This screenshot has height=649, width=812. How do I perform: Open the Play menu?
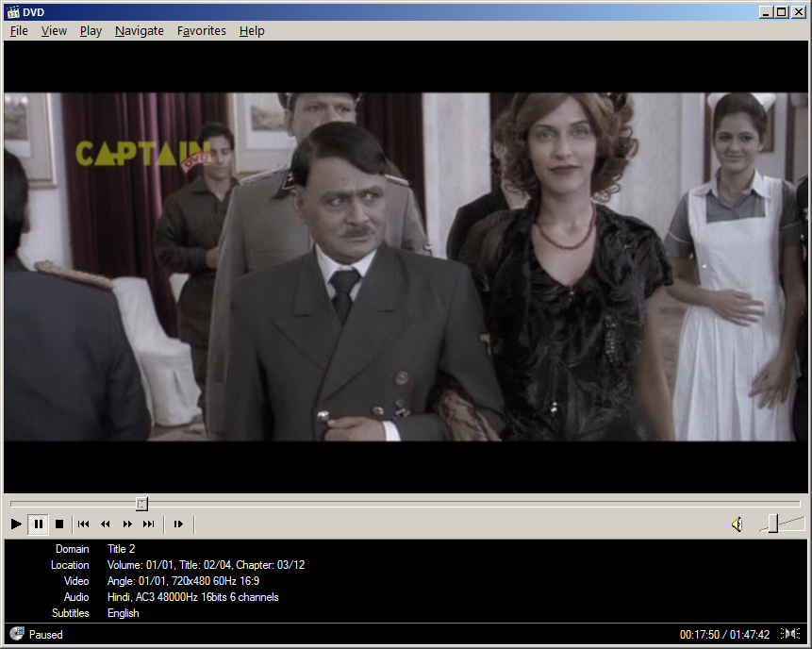tap(91, 31)
